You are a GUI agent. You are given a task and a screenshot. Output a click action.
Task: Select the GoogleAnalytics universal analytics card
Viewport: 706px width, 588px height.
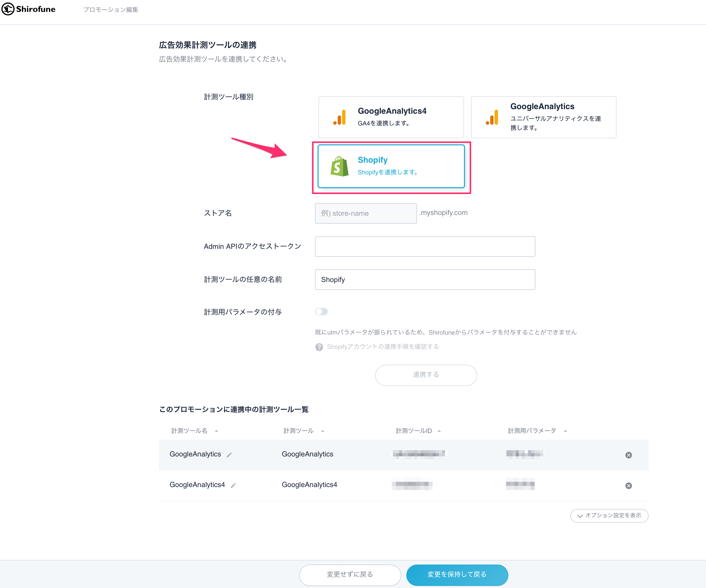(x=543, y=117)
